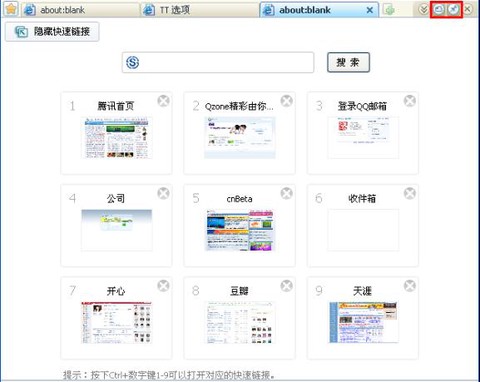
Task: Click the restore closed tab icon
Action: pos(439,9)
